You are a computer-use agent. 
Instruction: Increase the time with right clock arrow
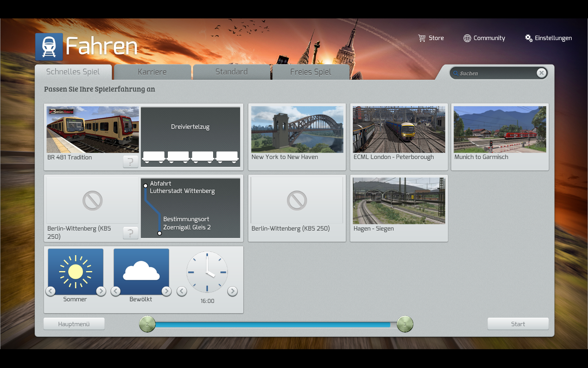pos(232,291)
